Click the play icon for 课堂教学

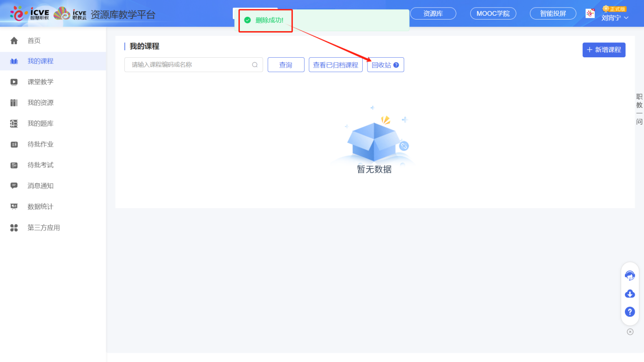click(x=14, y=82)
